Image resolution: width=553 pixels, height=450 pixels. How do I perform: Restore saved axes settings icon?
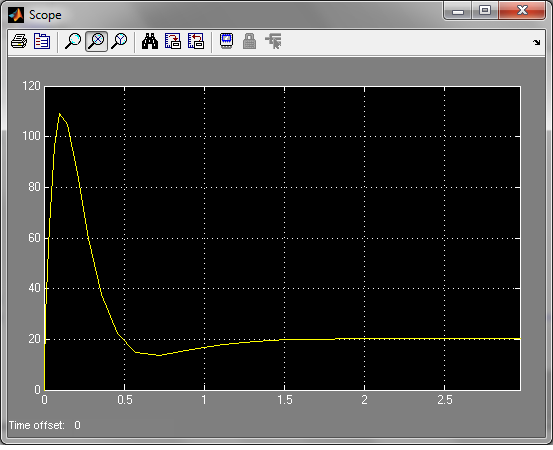pyautogui.click(x=196, y=41)
